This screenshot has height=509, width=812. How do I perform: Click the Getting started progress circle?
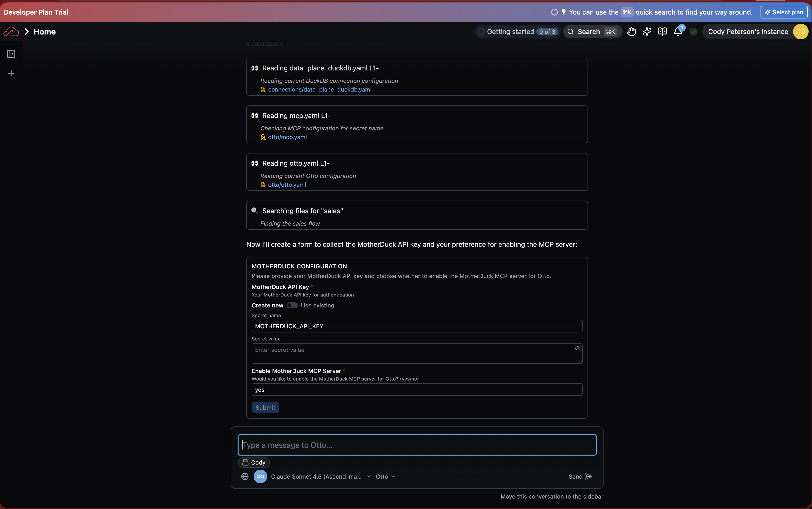(x=481, y=32)
